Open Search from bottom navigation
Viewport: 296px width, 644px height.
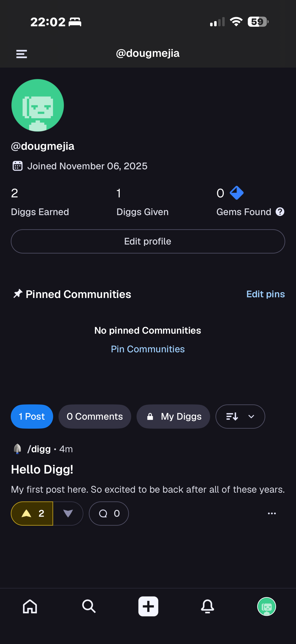click(89, 606)
